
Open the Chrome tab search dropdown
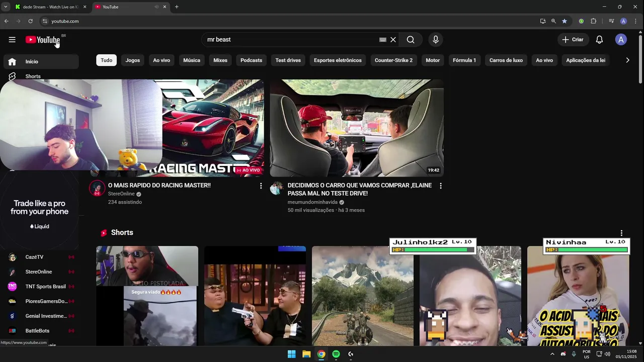(x=6, y=7)
